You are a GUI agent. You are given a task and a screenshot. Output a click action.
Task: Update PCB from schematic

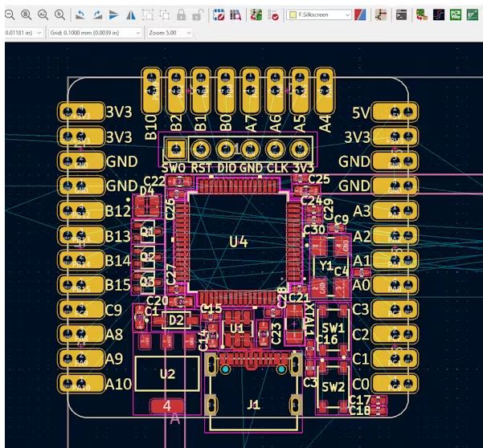point(256,14)
